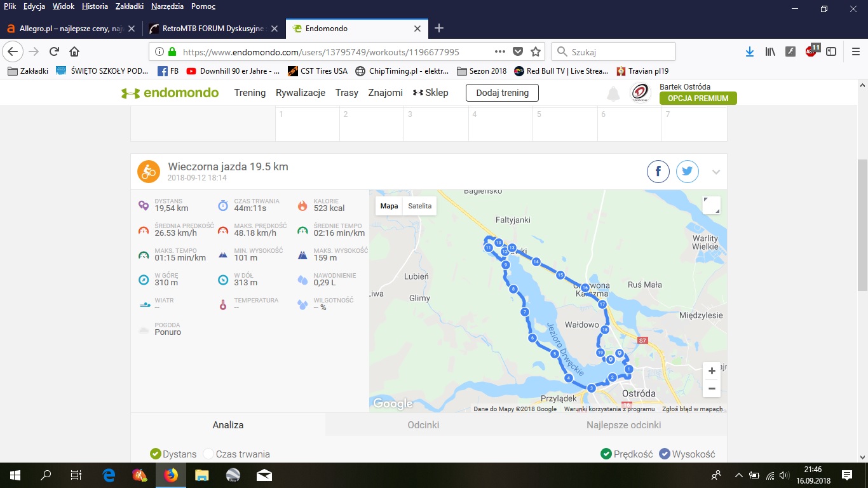
Task: Click the Dodaj trening button
Action: (x=502, y=93)
